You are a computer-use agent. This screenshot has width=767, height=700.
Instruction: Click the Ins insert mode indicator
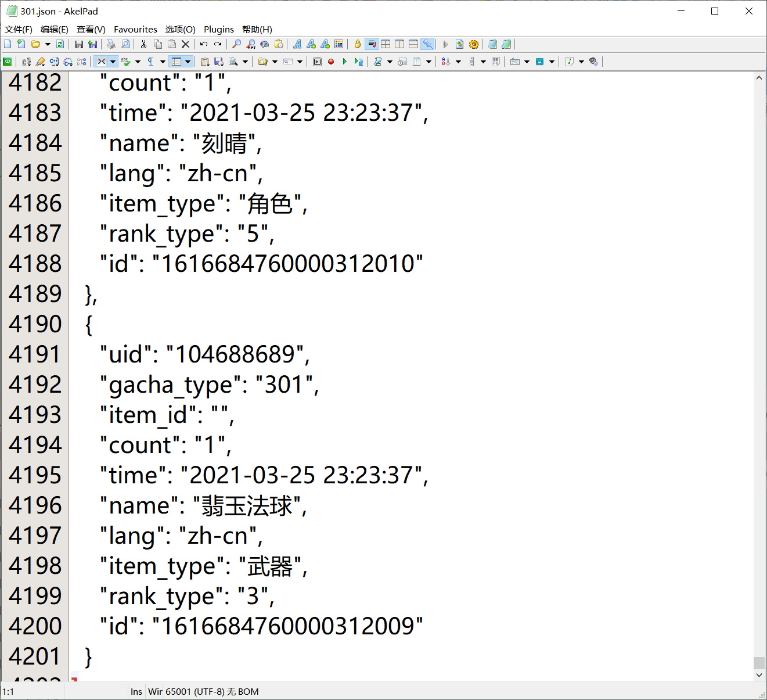coord(136,691)
